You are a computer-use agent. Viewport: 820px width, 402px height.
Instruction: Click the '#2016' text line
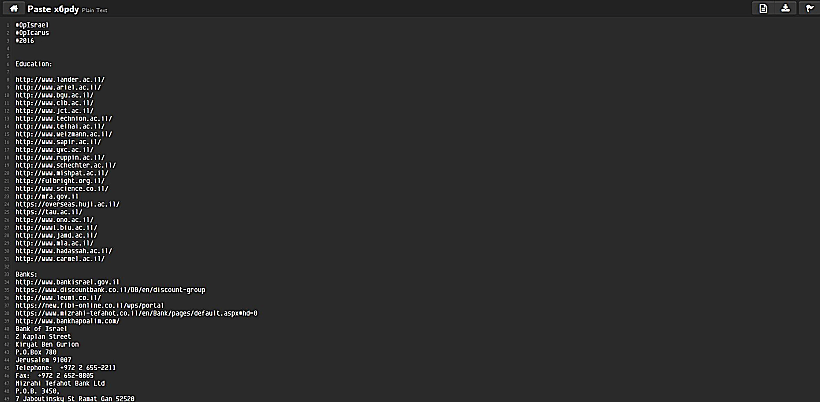tap(25, 40)
